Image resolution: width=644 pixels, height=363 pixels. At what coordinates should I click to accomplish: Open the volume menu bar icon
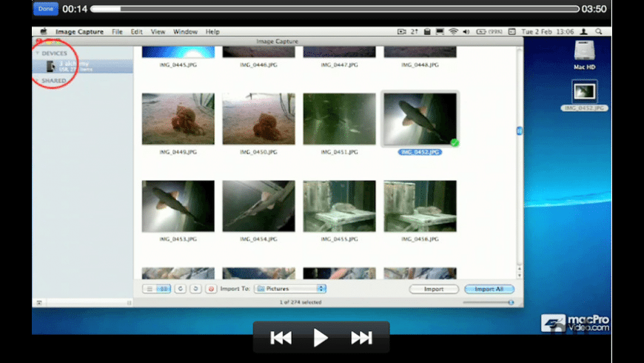click(x=466, y=32)
